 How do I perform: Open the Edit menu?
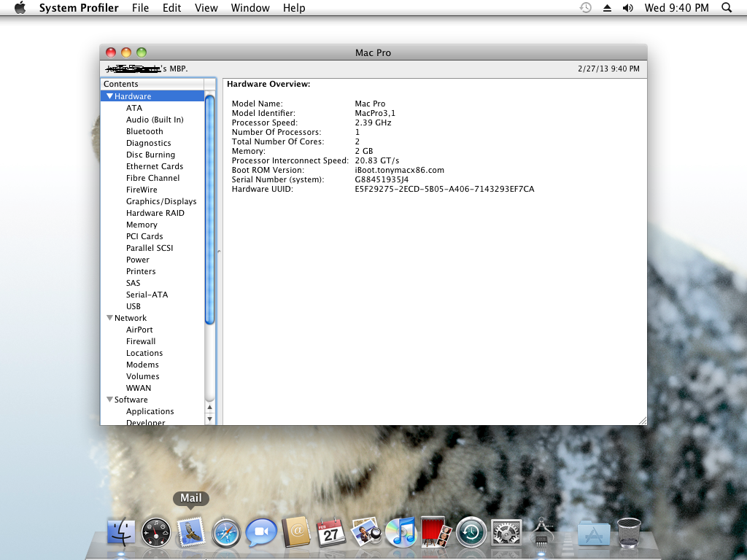pyautogui.click(x=171, y=8)
